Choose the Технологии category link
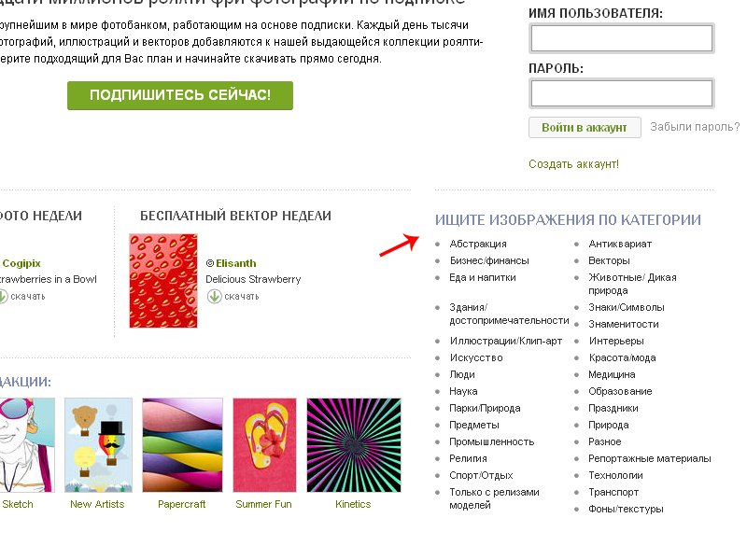Viewport: 747px width, 560px height. tap(615, 475)
